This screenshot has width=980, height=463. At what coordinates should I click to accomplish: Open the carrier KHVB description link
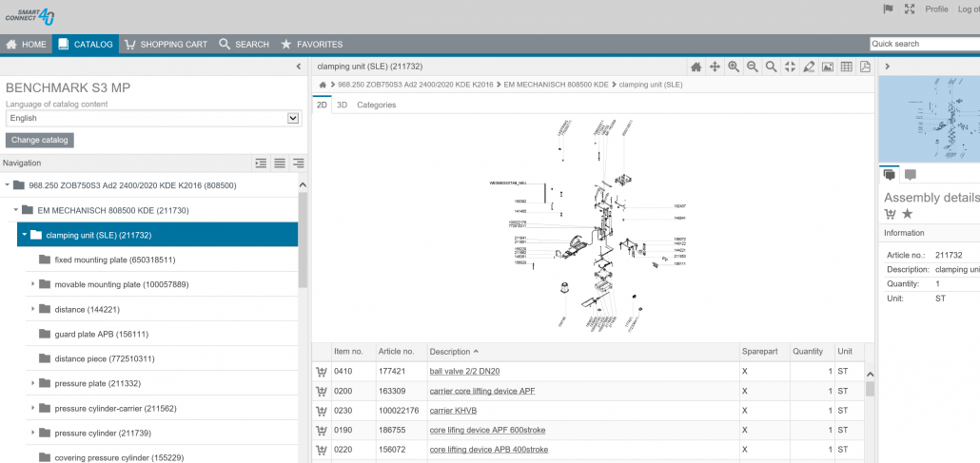point(453,411)
